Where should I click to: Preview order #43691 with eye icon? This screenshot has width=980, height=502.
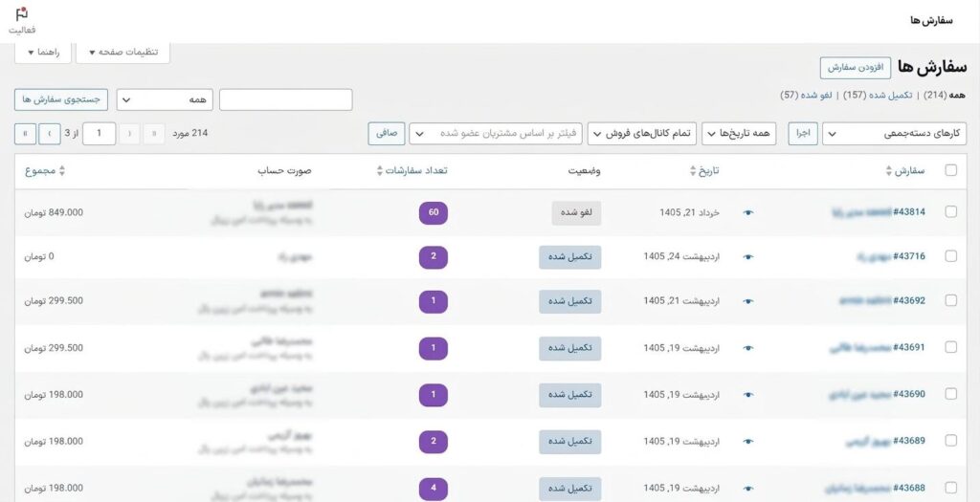[748, 348]
